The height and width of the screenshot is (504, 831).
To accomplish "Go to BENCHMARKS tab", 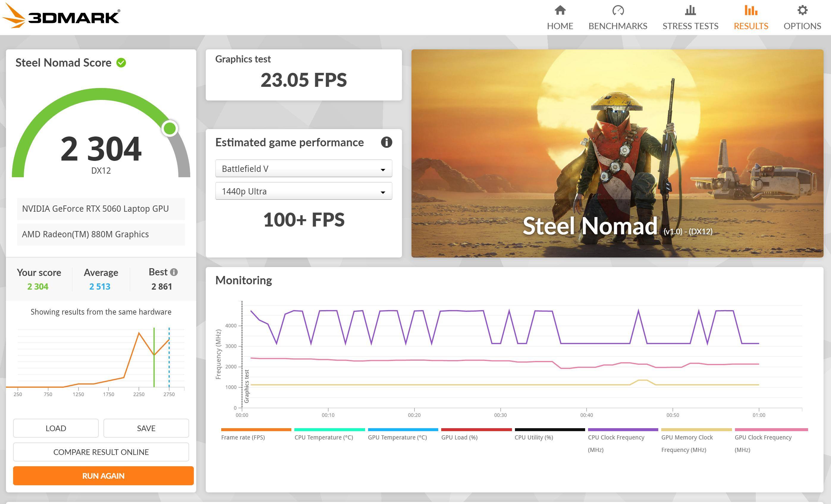I will pyautogui.click(x=618, y=18).
